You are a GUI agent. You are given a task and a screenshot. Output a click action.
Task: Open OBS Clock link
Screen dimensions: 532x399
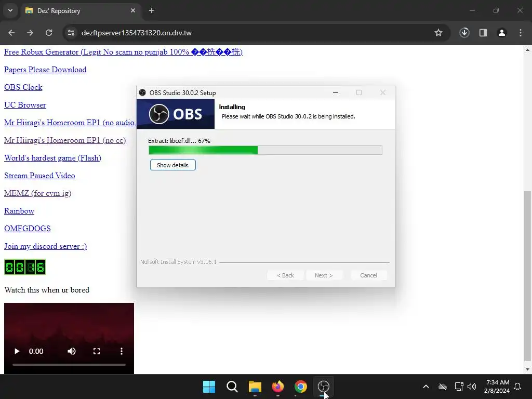23,87
